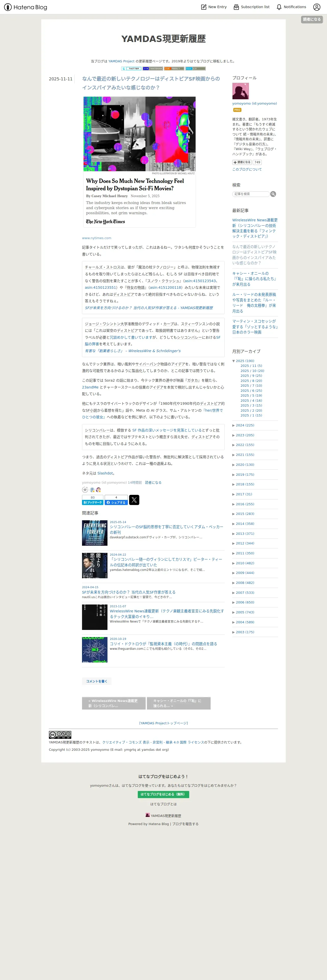Image resolution: width=327 pixels, height=980 pixels.
Task: Open the New Entry menu item
Action: (x=214, y=7)
